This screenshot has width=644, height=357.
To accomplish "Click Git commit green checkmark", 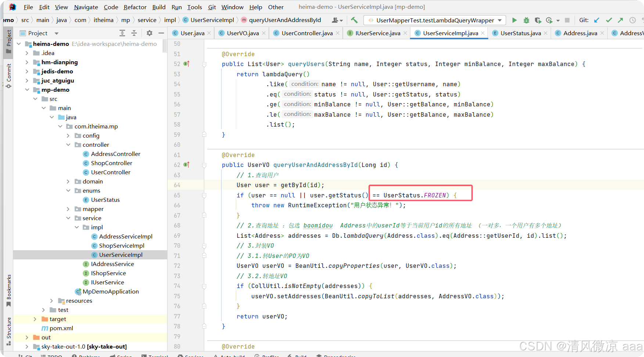I will (x=609, y=20).
